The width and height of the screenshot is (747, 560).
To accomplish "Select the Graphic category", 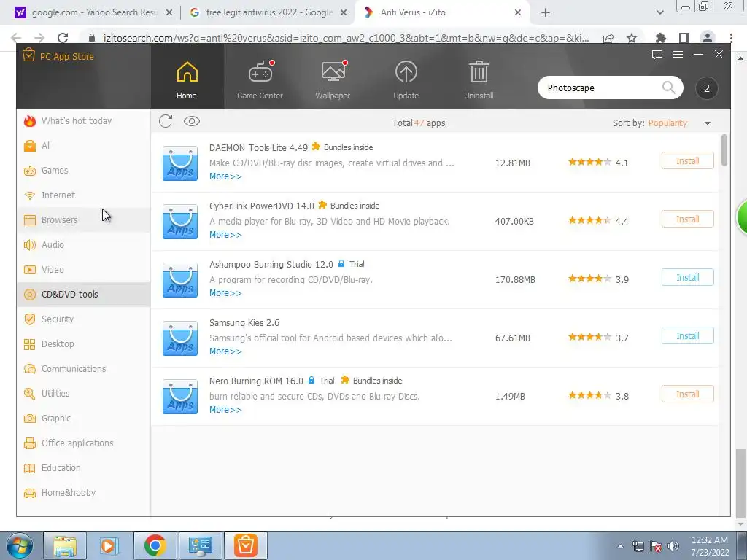I will tap(83, 418).
